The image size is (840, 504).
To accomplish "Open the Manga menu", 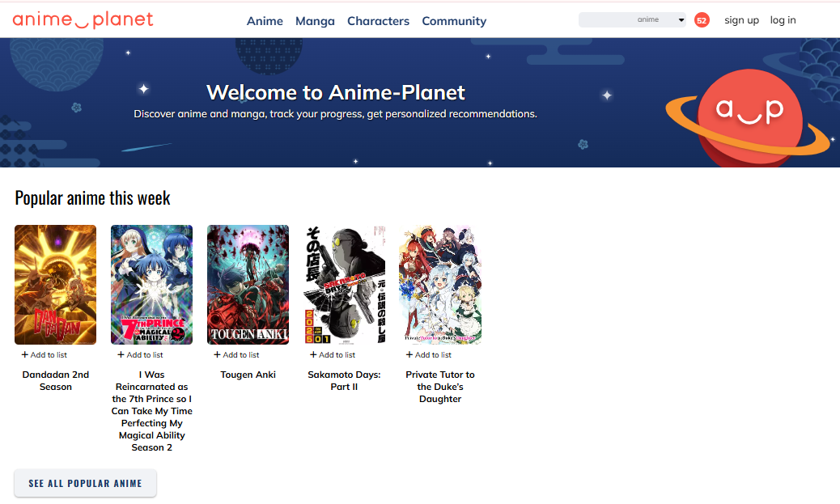I will [x=315, y=21].
